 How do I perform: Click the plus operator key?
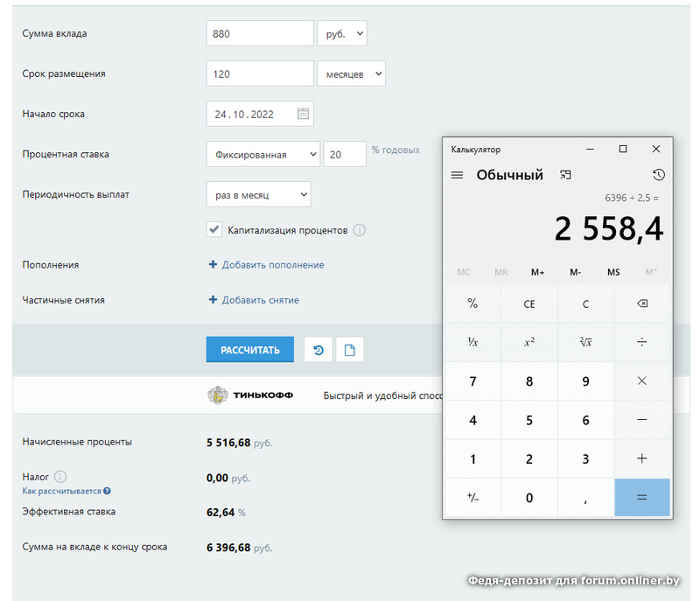click(x=642, y=458)
